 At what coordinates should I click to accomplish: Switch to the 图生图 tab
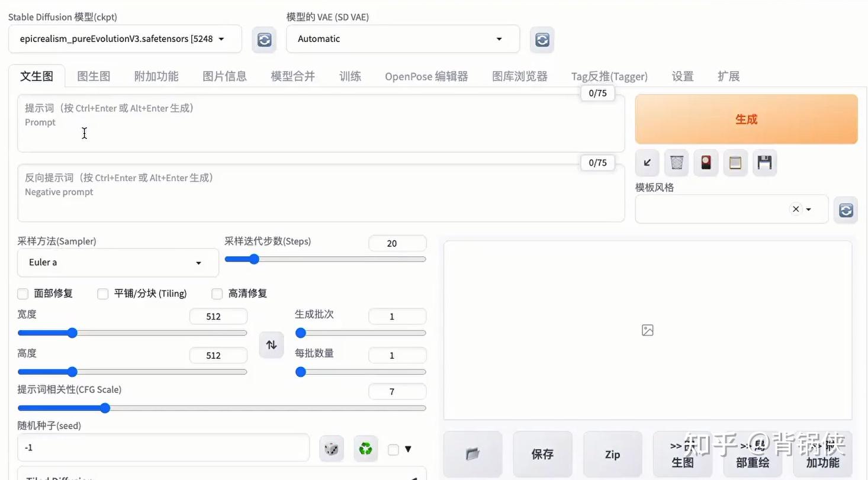click(x=93, y=76)
